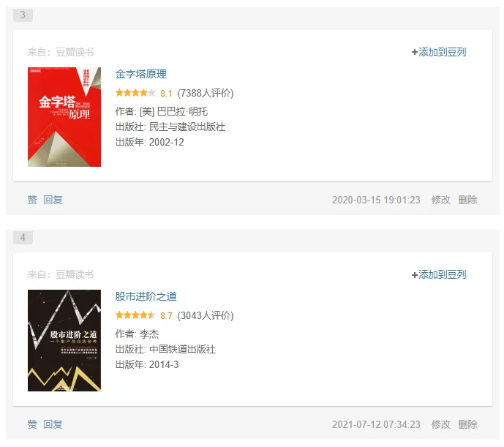The height and width of the screenshot is (447, 504).
Task: Add 金字塔原理 to a doulist via 添加到豆列
Action: click(439, 52)
